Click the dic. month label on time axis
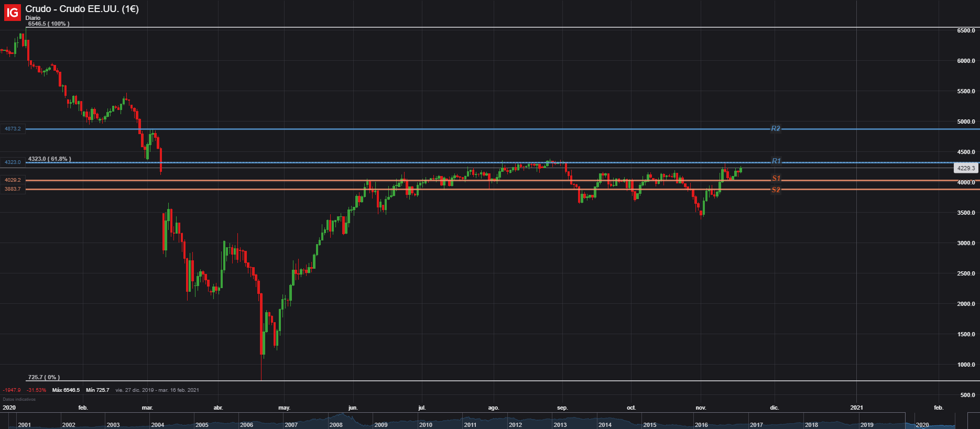 (x=774, y=408)
